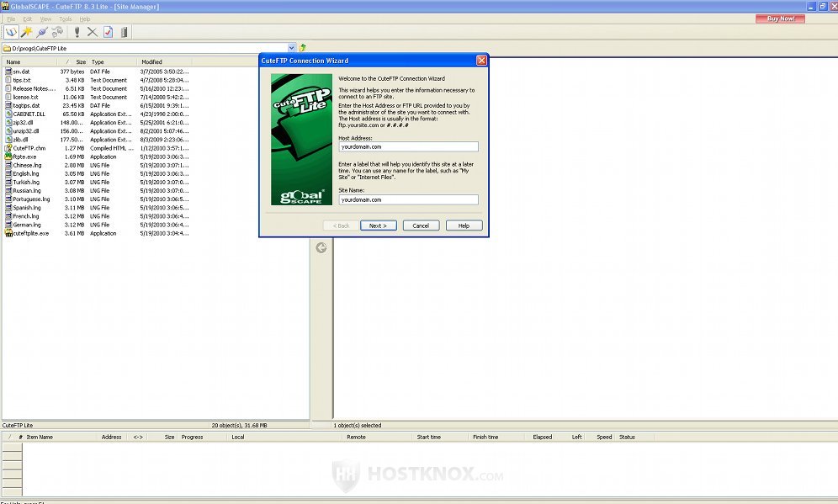Sort local files by Size column
Screen dimensions: 838x504
72,62
